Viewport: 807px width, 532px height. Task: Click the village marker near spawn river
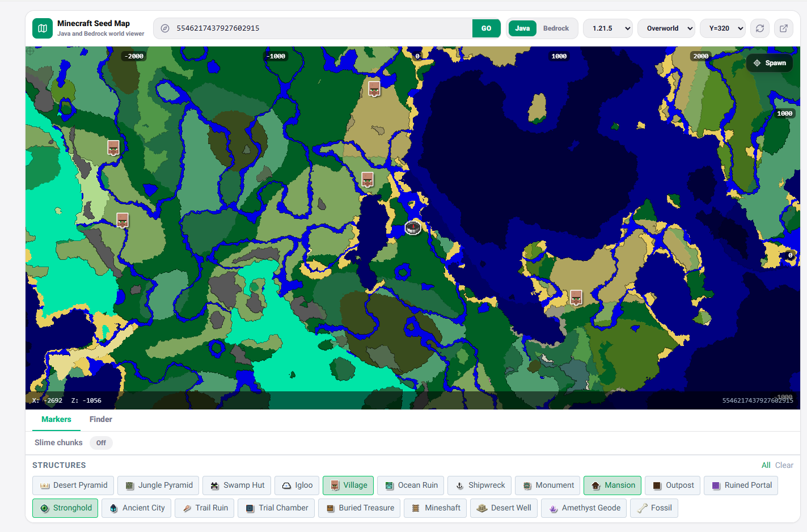(367, 180)
